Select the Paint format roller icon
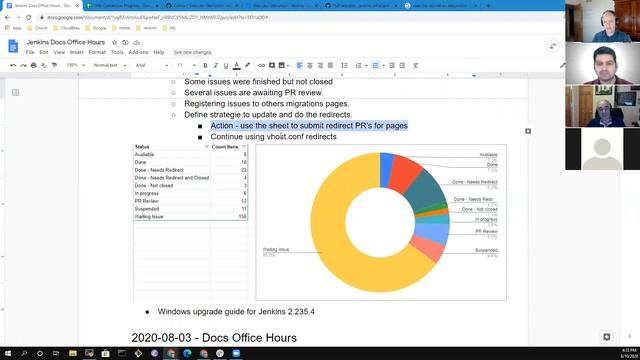The width and height of the screenshot is (640, 360). point(54,65)
